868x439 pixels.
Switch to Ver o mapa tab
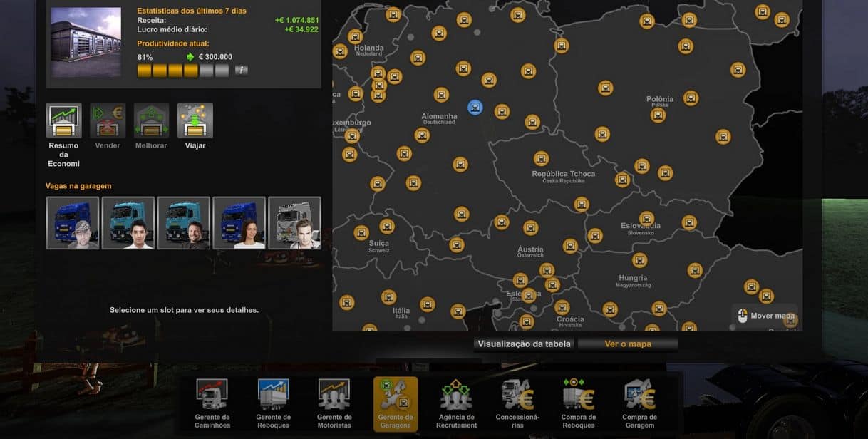pyautogui.click(x=627, y=344)
